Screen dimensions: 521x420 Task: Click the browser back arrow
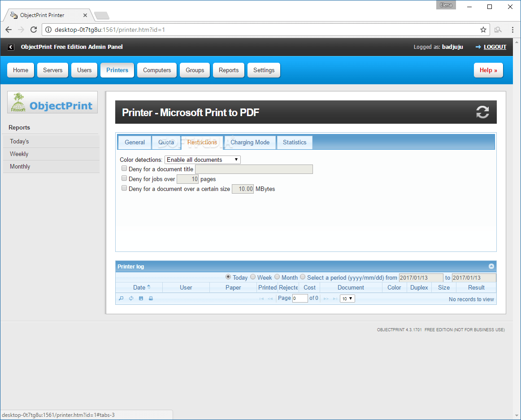(9, 30)
